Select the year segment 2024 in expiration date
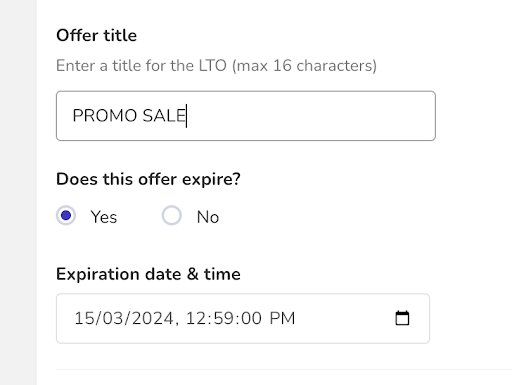Image resolution: width=512 pixels, height=385 pixels. (x=152, y=318)
